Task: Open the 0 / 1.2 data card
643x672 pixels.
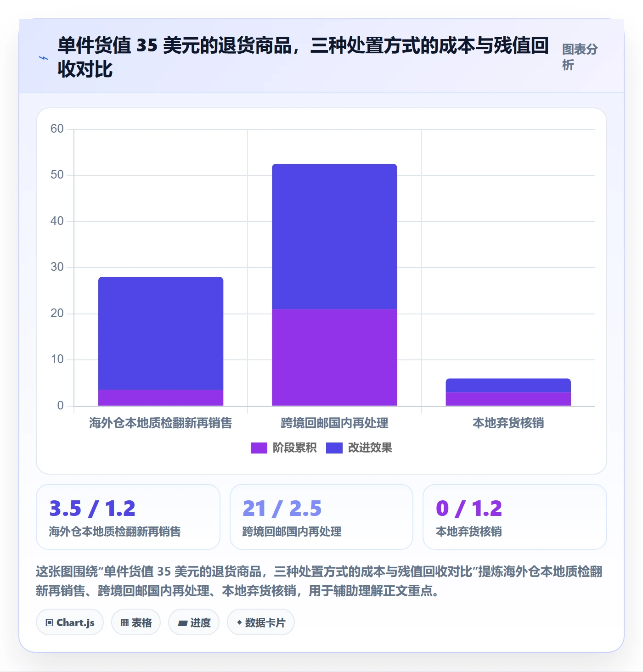Action: click(x=515, y=517)
